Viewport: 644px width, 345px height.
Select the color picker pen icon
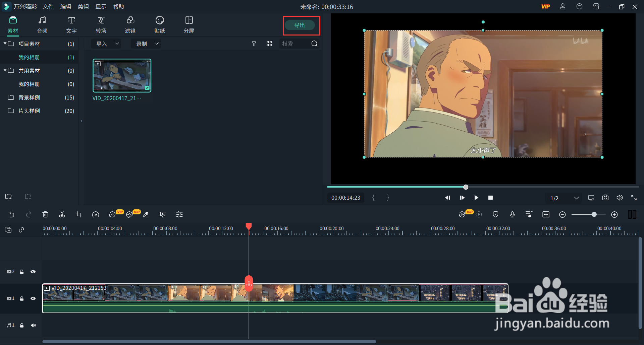pos(146,214)
